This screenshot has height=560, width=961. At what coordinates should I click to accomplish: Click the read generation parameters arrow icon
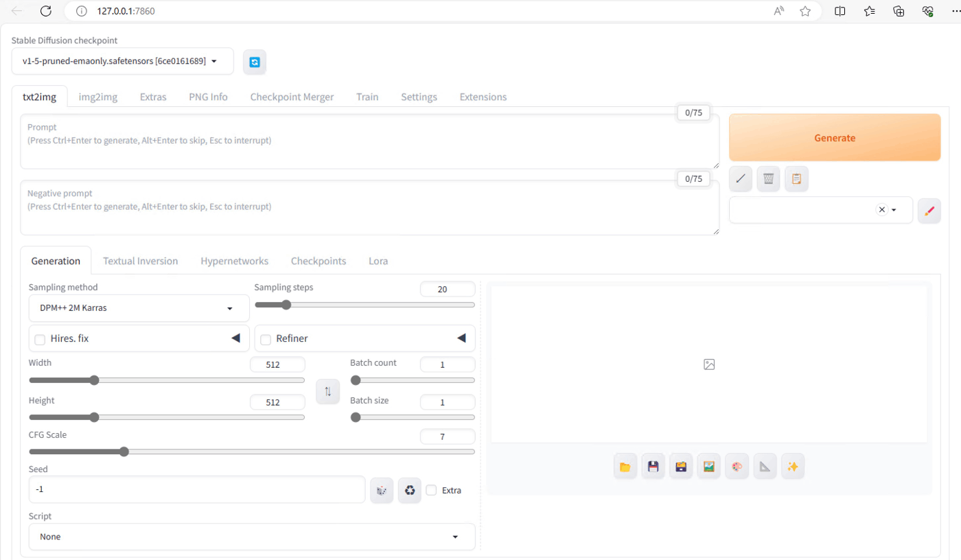(x=741, y=178)
